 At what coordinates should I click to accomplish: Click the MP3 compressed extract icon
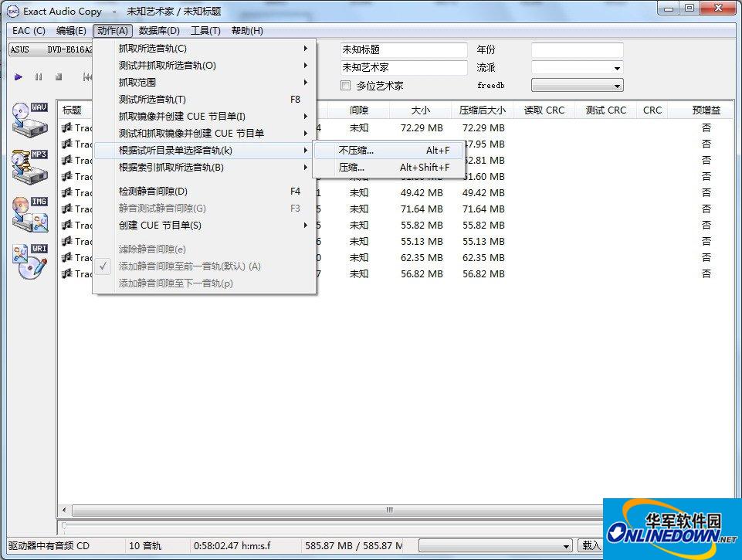29,166
